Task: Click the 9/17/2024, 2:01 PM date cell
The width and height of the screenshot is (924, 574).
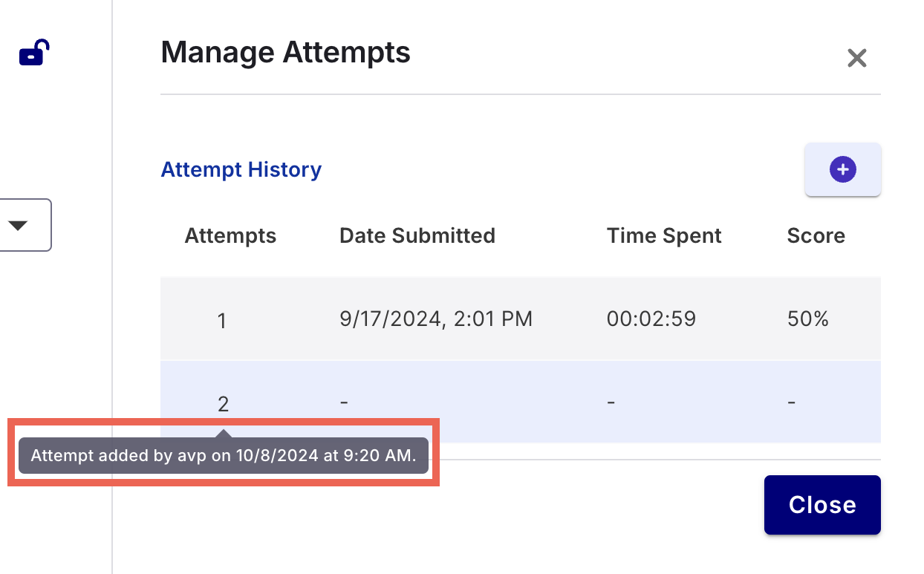Action: 436,319
